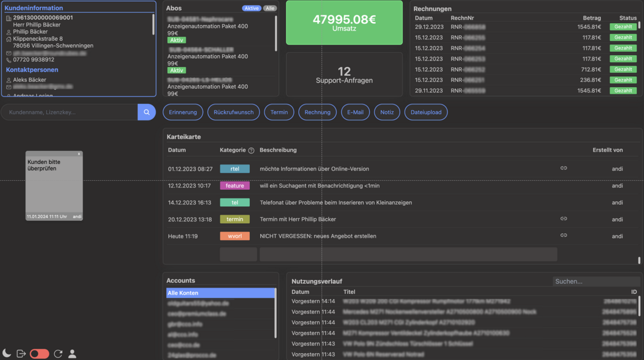This screenshot has width=644, height=360.
Task: Click the Kundenname, Lizenzkey search field
Action: coord(69,112)
